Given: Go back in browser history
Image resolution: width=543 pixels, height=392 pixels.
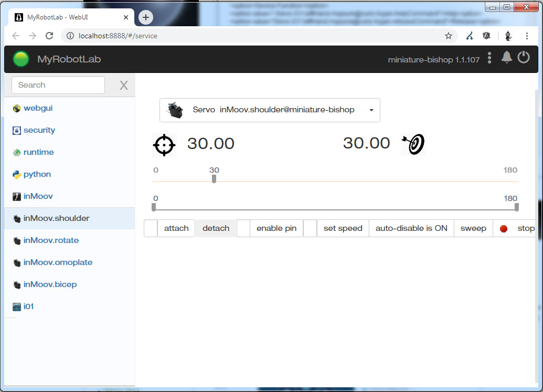Looking at the screenshot, I should coord(16,36).
